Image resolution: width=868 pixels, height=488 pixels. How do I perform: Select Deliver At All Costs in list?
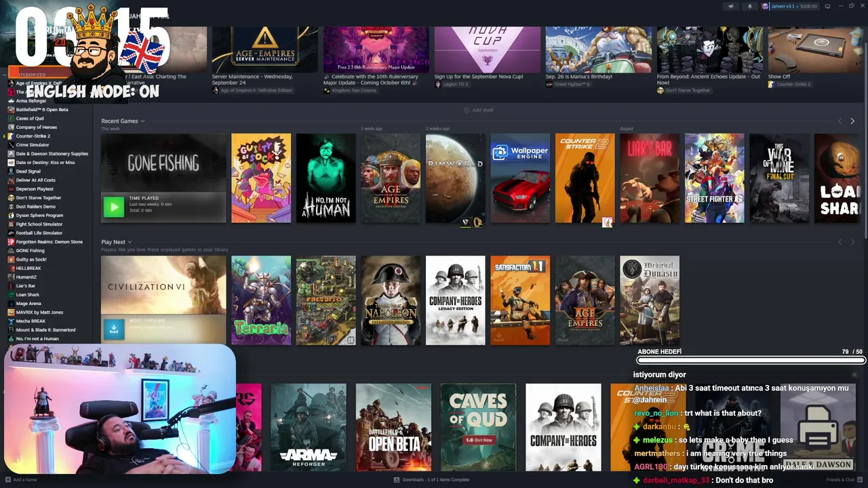coord(35,180)
